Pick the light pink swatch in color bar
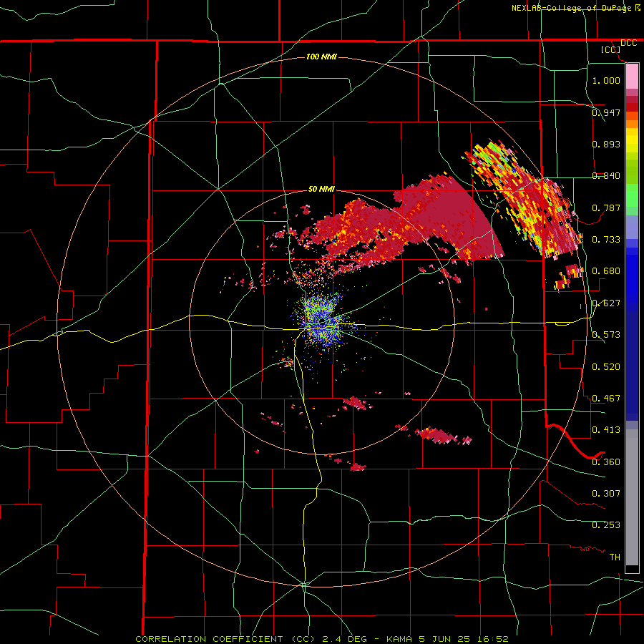Screen dimensions: 644x644 coord(632,76)
